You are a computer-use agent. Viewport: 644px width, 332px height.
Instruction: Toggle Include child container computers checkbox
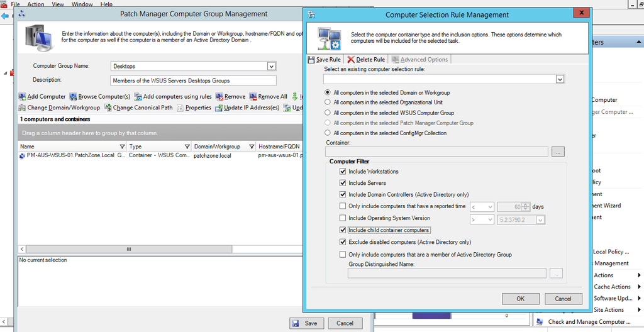coord(343,230)
